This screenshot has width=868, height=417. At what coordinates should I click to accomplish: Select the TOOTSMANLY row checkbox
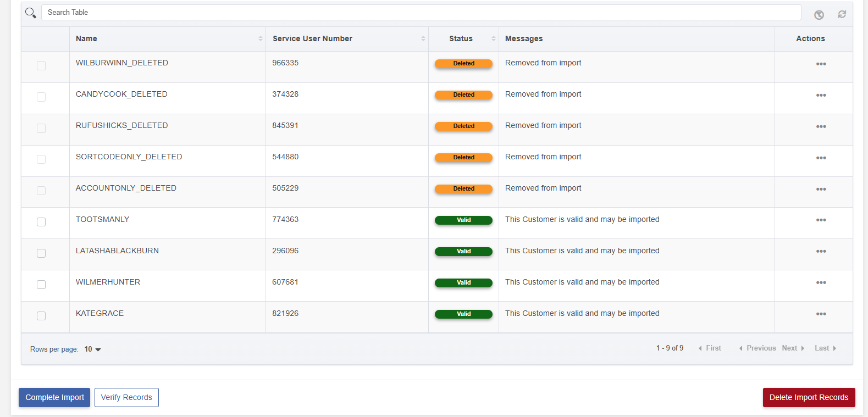click(41, 222)
